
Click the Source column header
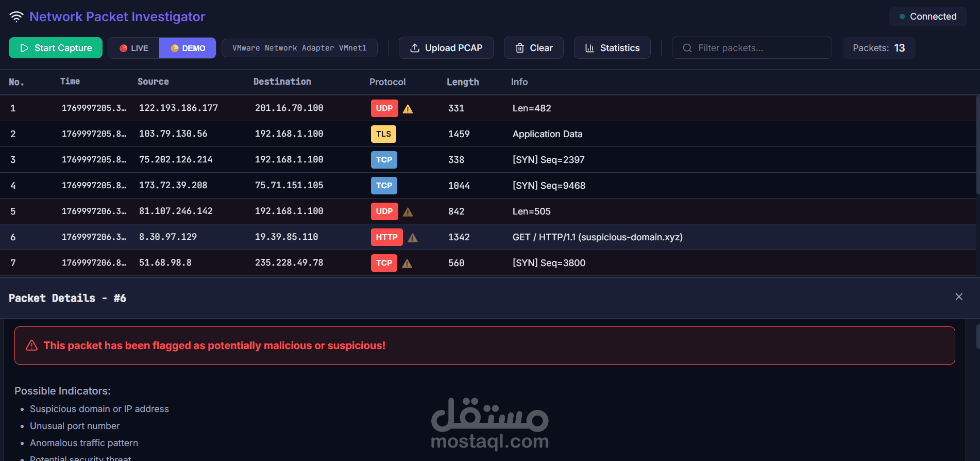pyautogui.click(x=153, y=81)
